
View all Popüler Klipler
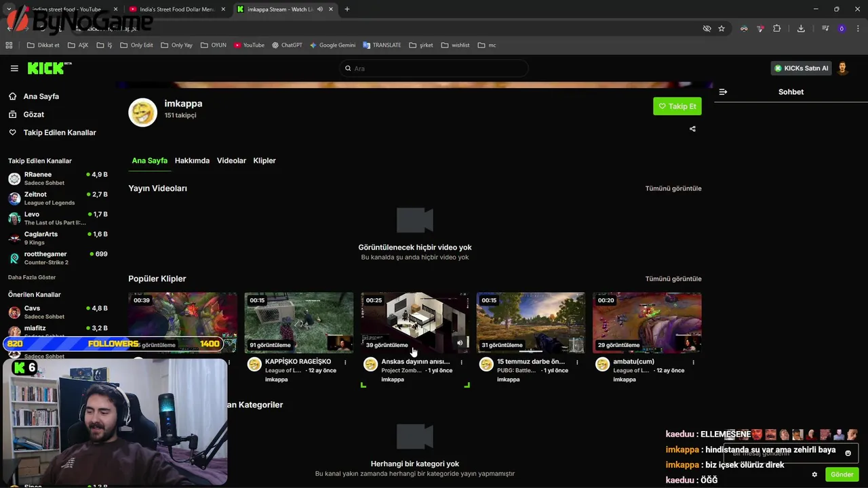[x=673, y=279]
